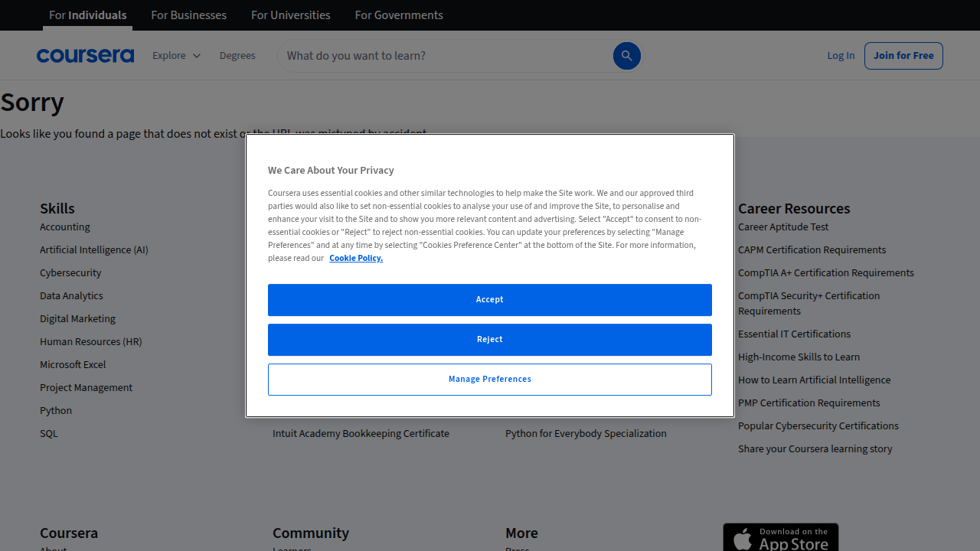Screen dimensions: 980x551
Task: Open the Degrees menu item
Action: coord(237,56)
